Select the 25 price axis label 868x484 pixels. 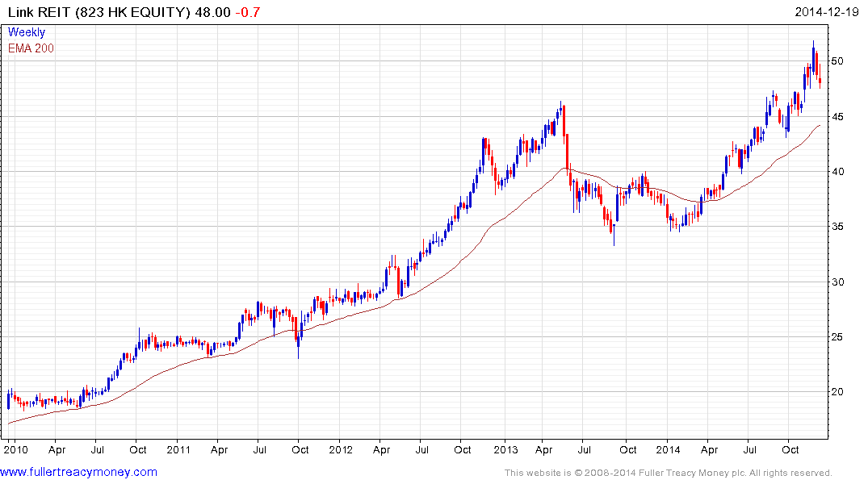(837, 337)
